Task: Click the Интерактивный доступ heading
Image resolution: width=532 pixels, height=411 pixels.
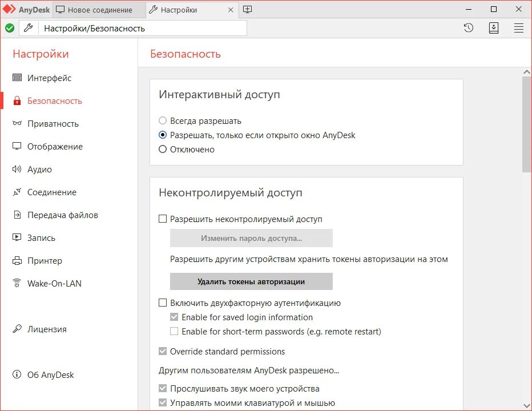Action: click(219, 94)
